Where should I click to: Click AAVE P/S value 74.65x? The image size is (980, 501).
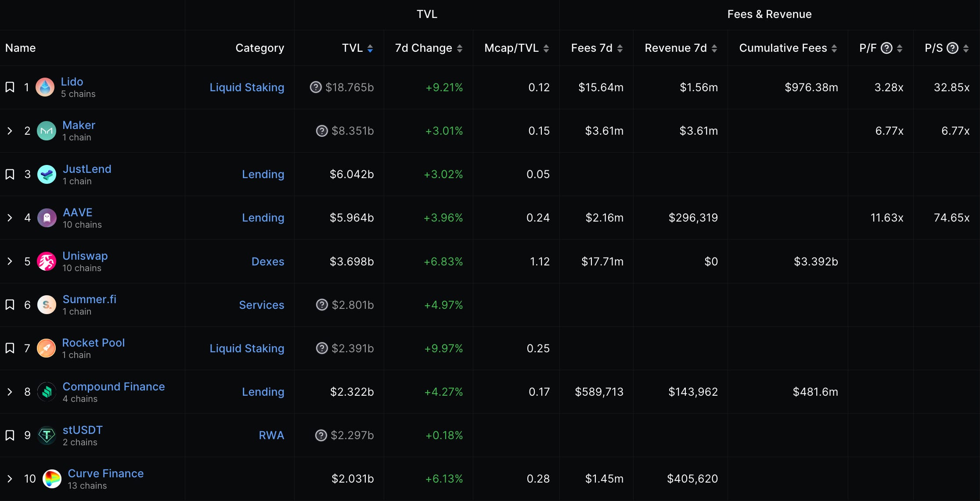pos(951,218)
